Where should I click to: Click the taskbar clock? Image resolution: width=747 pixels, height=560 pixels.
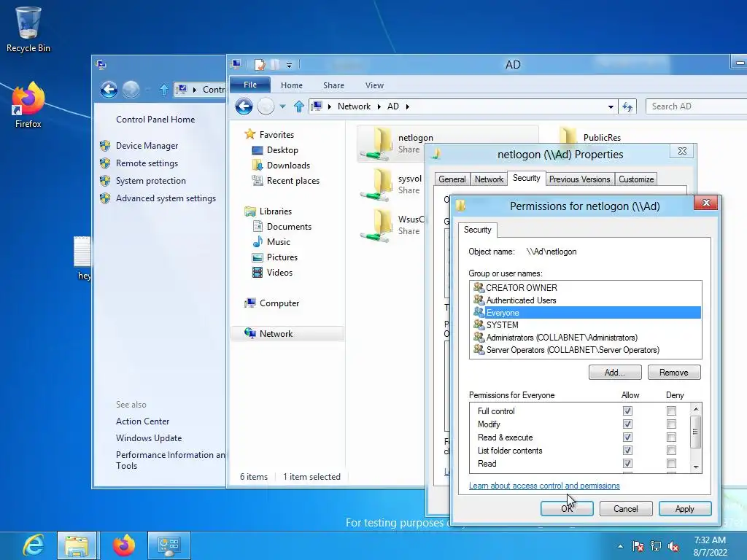point(710,546)
